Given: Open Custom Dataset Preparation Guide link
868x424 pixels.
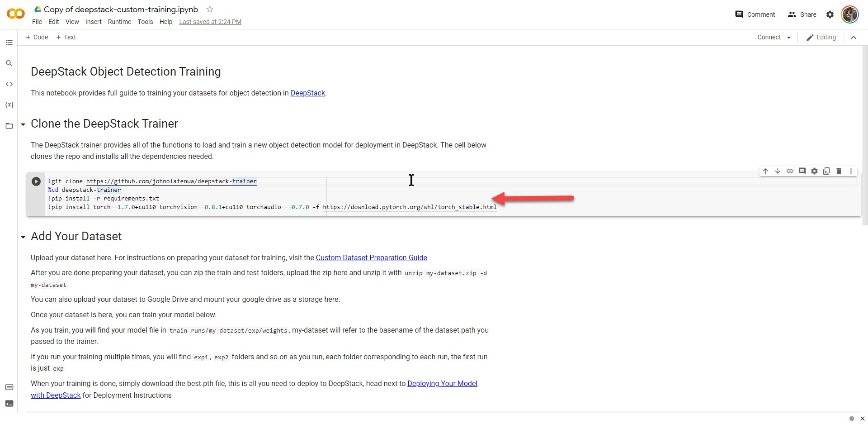Looking at the screenshot, I should tap(371, 257).
